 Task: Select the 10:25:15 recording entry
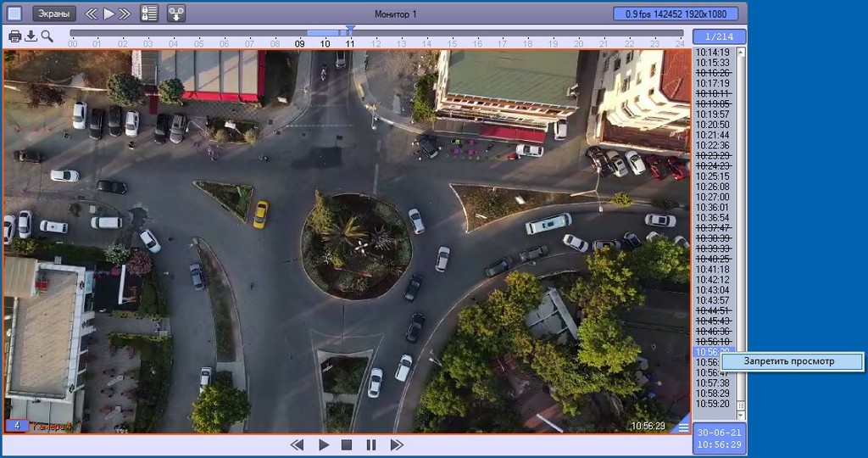coord(712,176)
